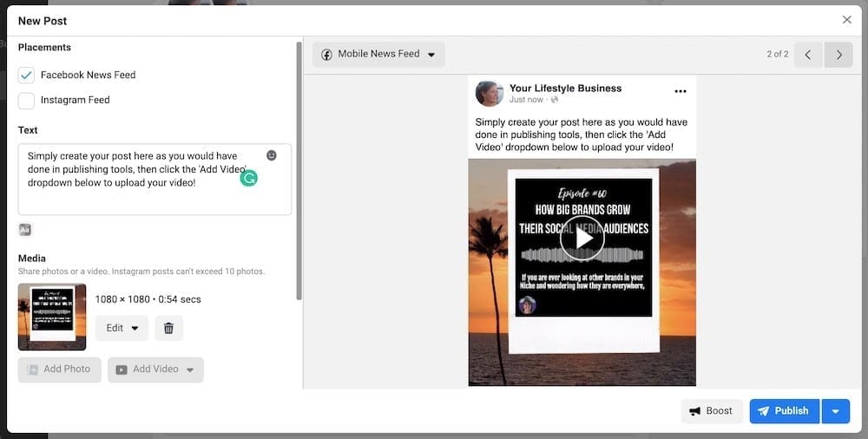The image size is (868, 439).
Task: Click the 'Just now' timestamp in preview
Action: 526,100
